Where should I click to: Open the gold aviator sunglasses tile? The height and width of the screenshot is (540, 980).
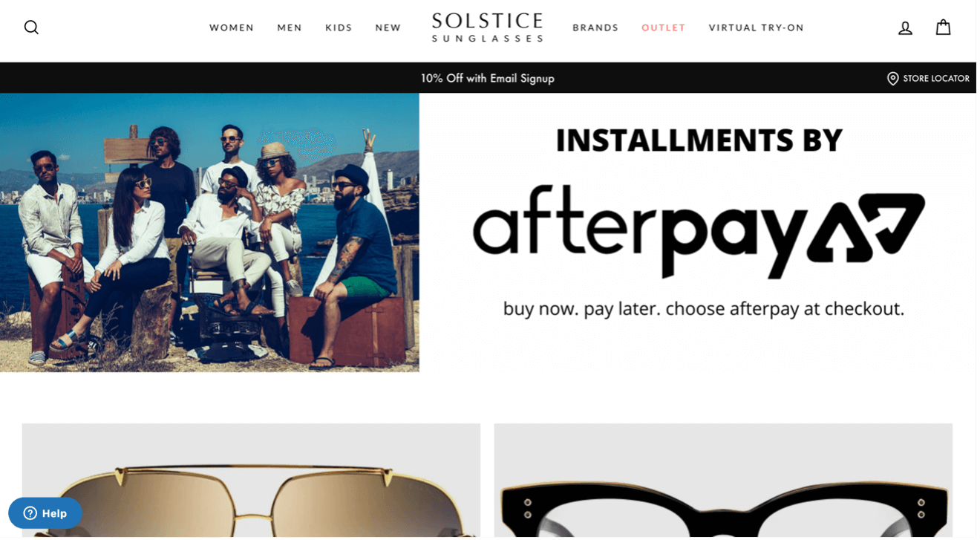(x=251, y=481)
